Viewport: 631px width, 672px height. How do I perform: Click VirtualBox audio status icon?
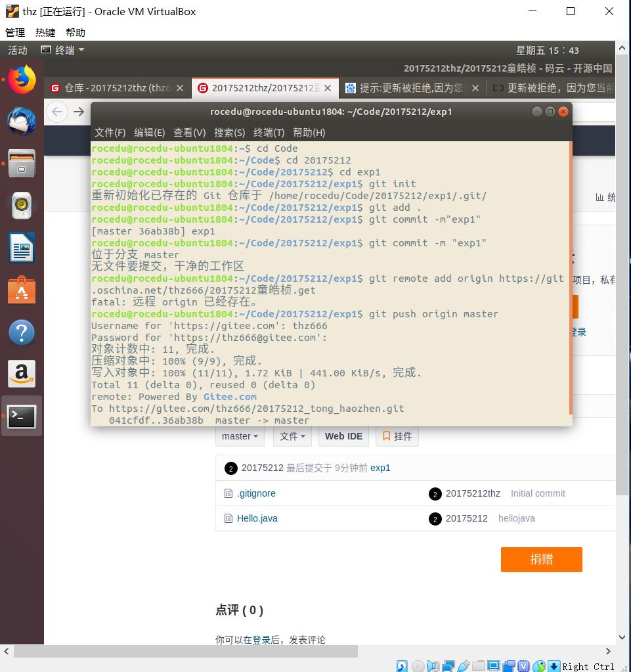coord(433,665)
